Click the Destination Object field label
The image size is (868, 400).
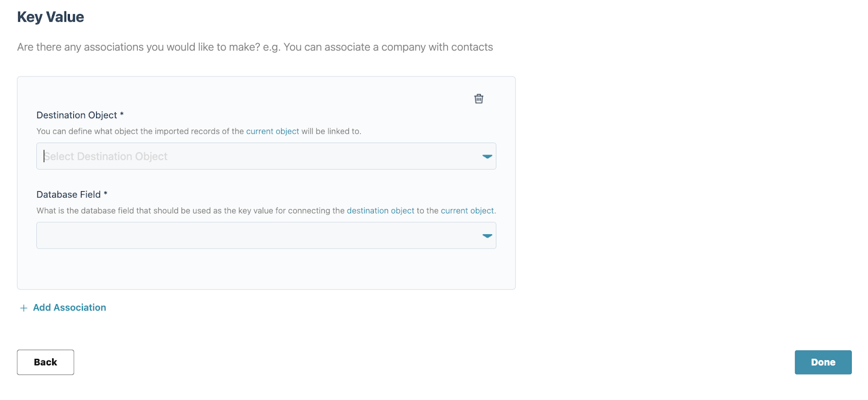76,115
